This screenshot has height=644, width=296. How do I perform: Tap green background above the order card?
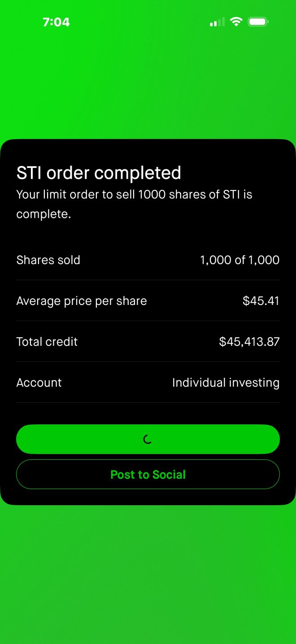coord(148,85)
